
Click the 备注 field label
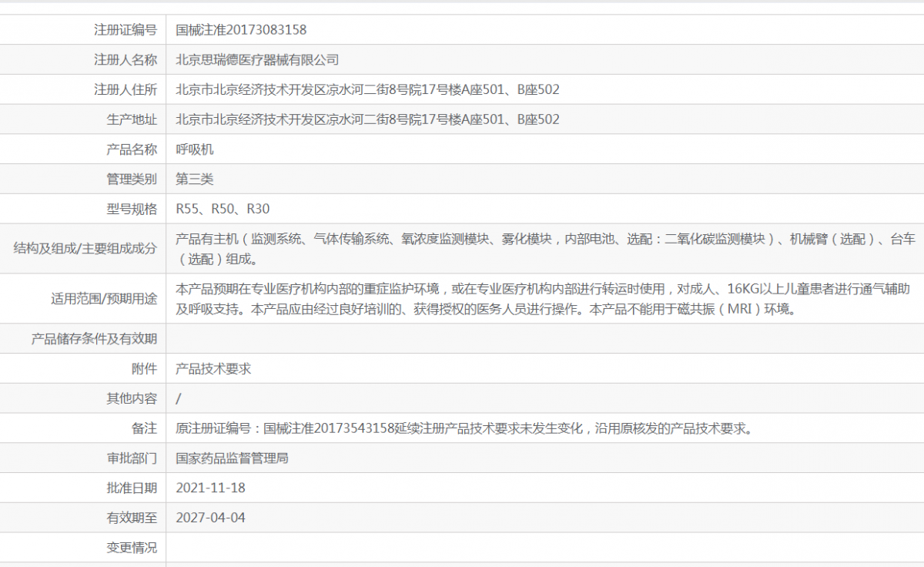(144, 428)
